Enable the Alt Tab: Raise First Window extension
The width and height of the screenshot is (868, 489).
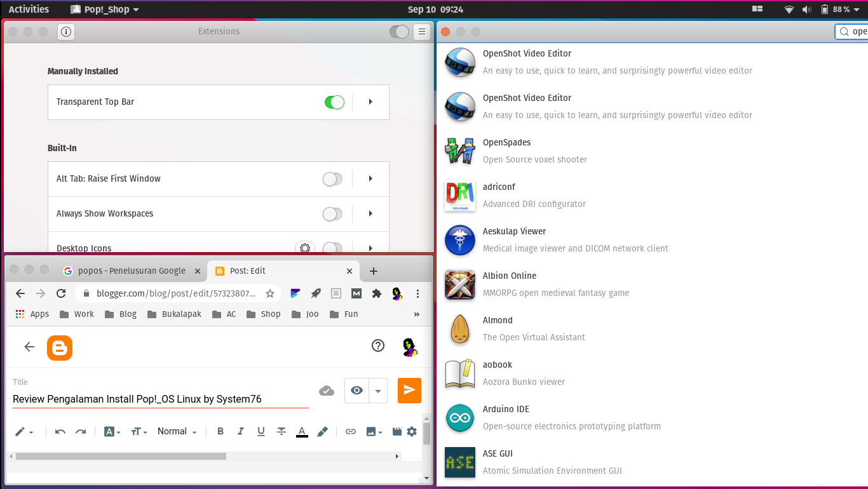(332, 179)
